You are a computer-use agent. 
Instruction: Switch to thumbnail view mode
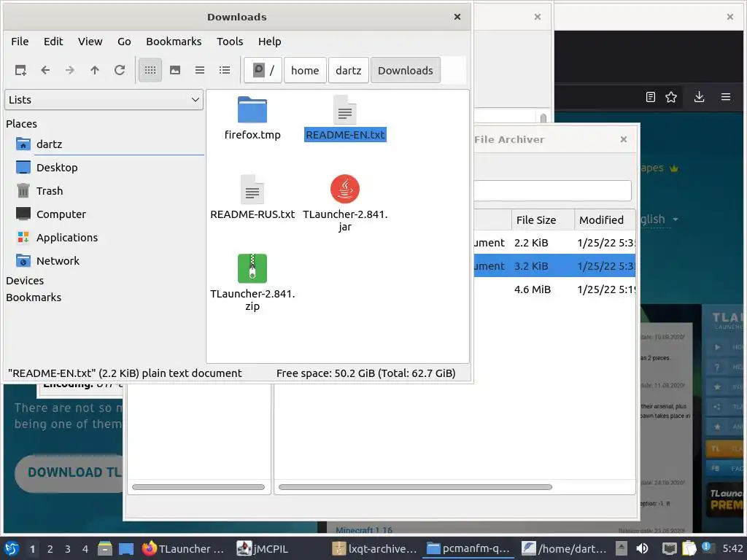click(x=175, y=71)
